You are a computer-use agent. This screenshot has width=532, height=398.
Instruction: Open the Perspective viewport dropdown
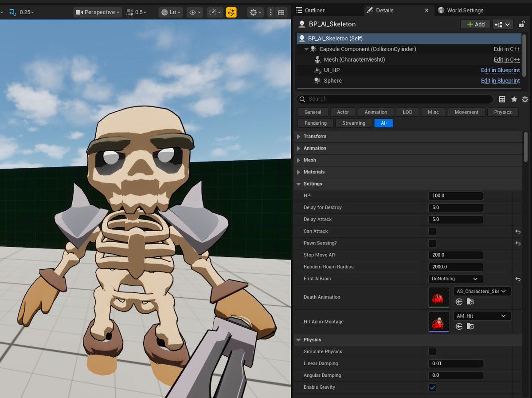coord(97,12)
